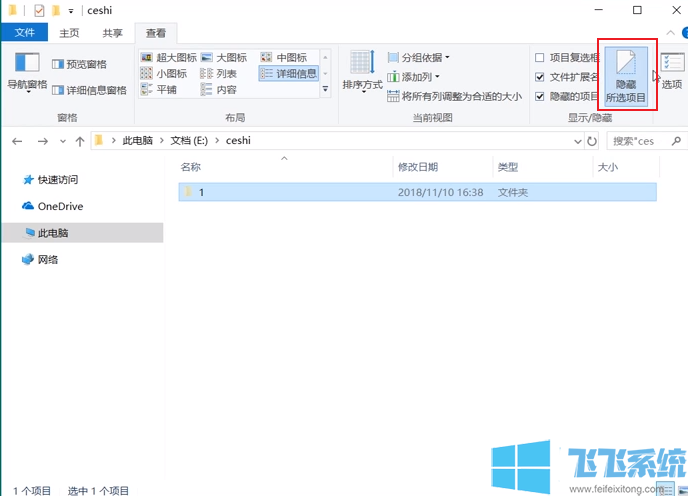
Task: Switch to details view status bar icon
Action: pos(667,489)
